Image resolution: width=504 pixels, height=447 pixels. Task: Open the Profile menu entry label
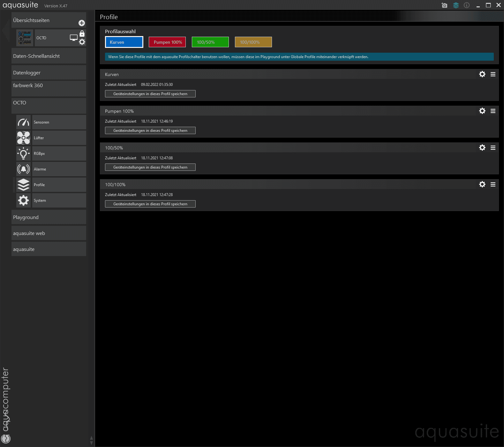59,185
